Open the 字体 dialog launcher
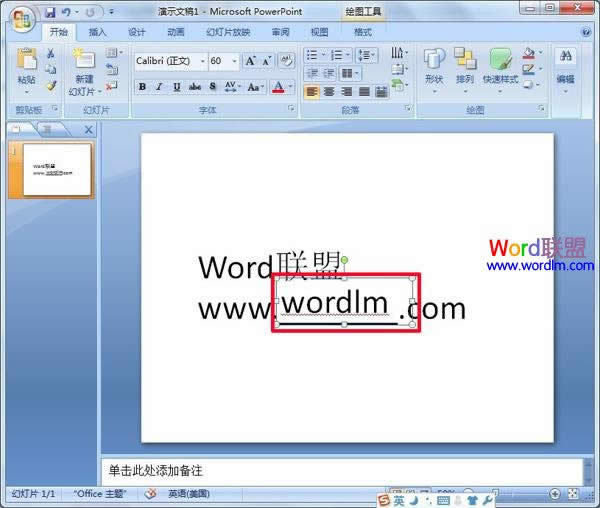The image size is (600, 508). [291, 109]
